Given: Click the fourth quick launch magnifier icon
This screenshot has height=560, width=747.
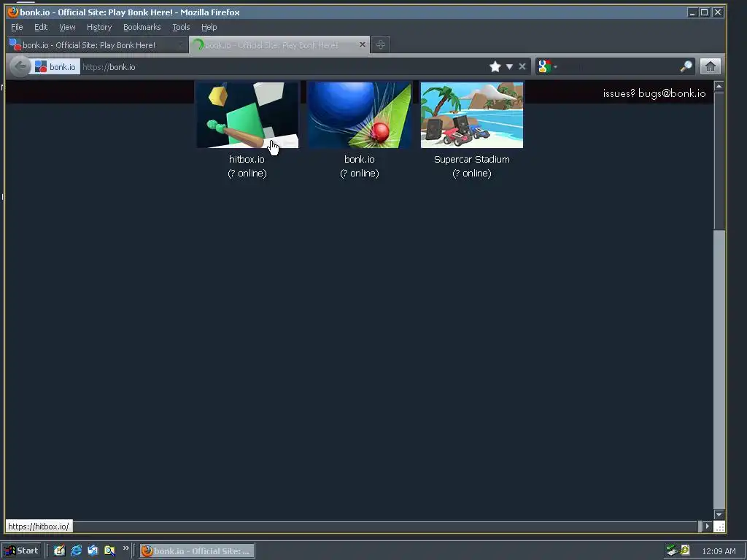Looking at the screenshot, I should coord(109,551).
